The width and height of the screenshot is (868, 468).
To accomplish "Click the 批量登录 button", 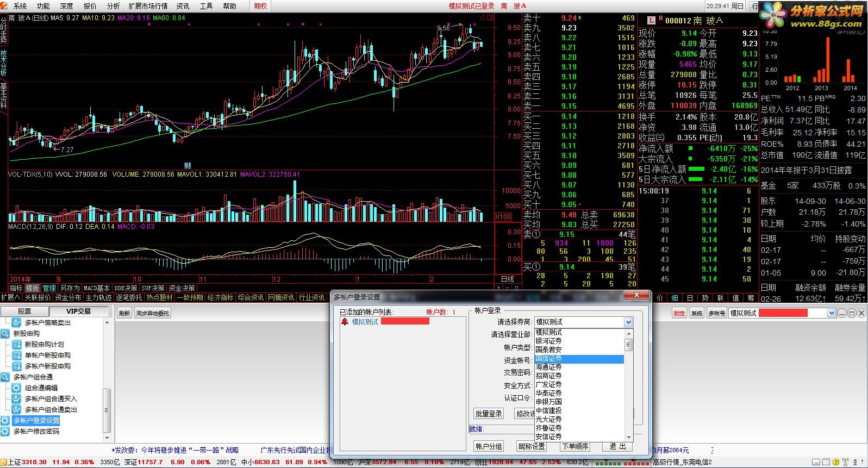I will [x=489, y=414].
